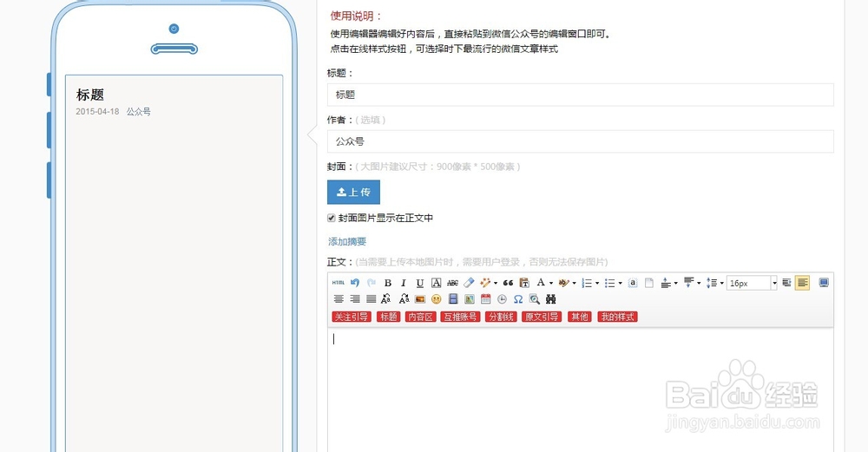Expand line height options
Viewport: 868px width, 452px height.
pyautogui.click(x=722, y=283)
